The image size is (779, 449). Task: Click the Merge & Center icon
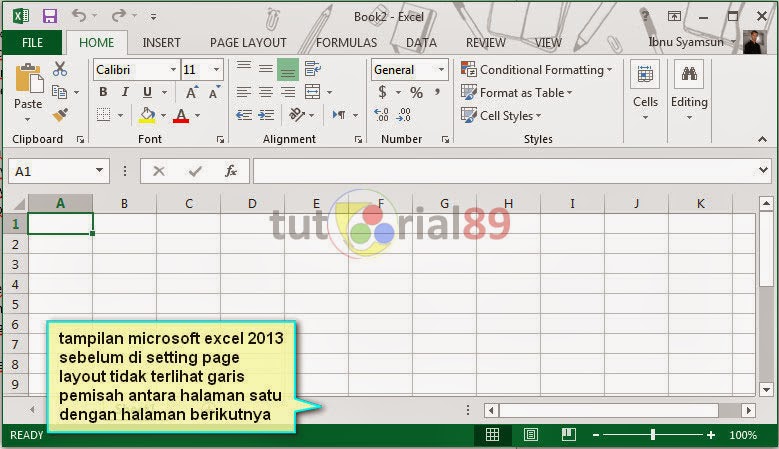pos(312,92)
